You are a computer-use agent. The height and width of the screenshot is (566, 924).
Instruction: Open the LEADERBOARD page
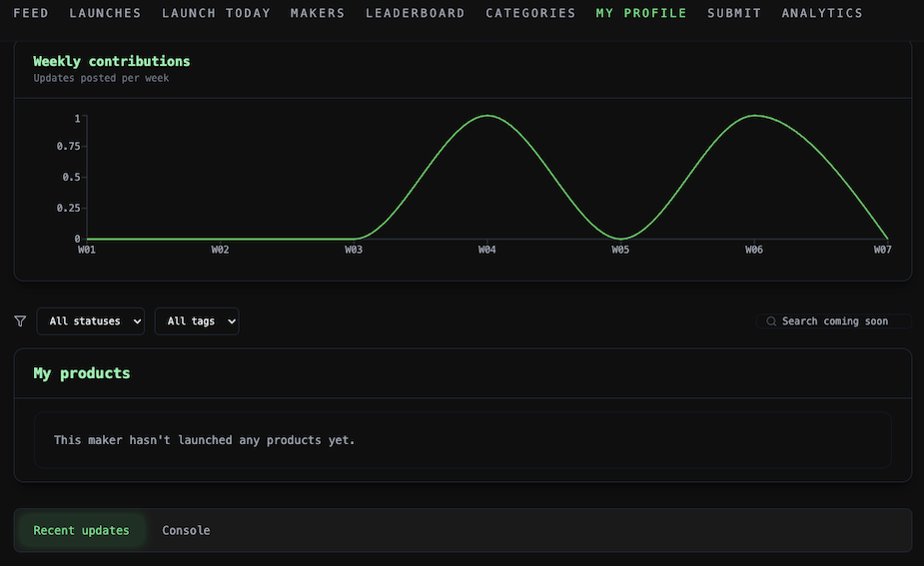(x=415, y=13)
